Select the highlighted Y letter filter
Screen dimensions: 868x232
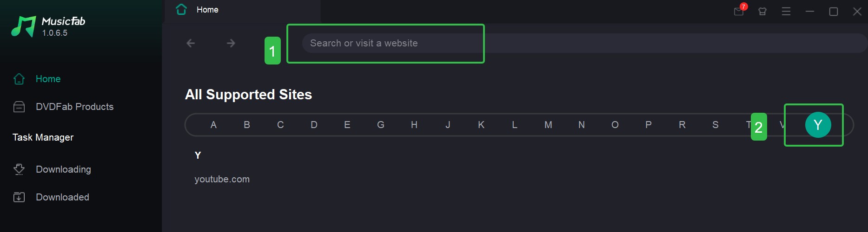(818, 125)
